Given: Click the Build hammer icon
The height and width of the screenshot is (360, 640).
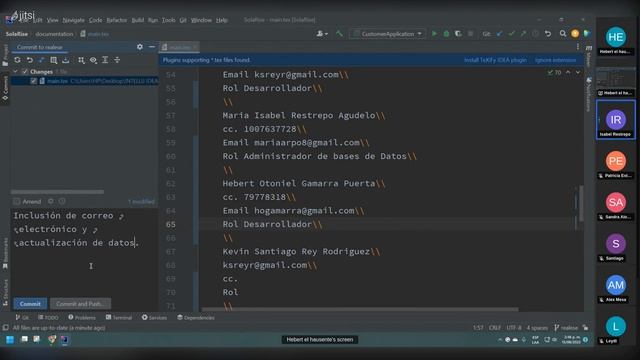Looking at the screenshot, I should tap(339, 33).
